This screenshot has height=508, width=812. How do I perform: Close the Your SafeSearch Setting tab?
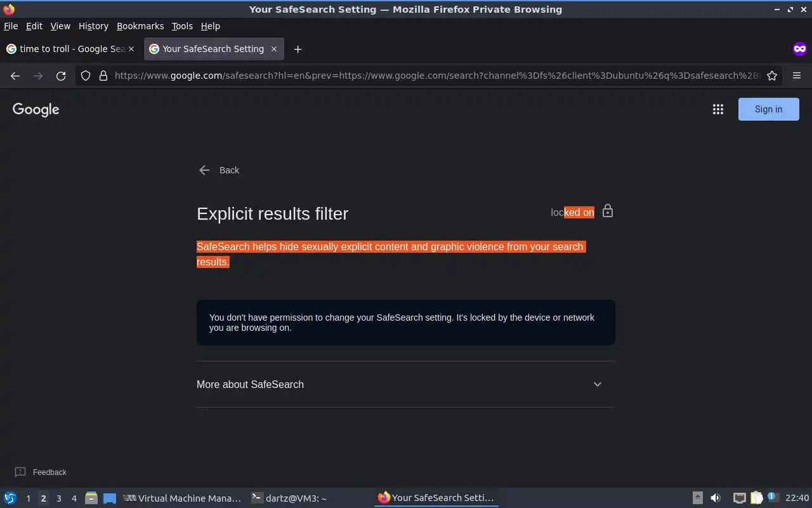pyautogui.click(x=274, y=49)
